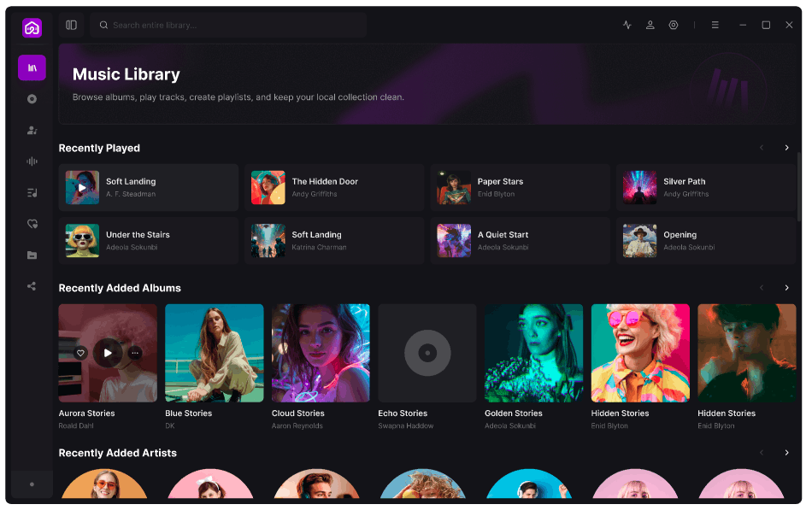Play Soft Landing by A. F. Steadman
This screenshot has width=812, height=522.
82,187
